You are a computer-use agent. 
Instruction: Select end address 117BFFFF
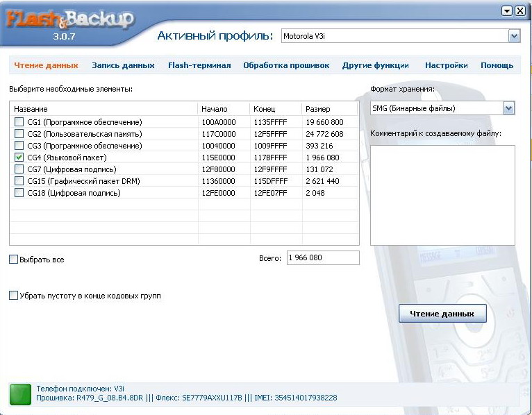tap(270, 158)
